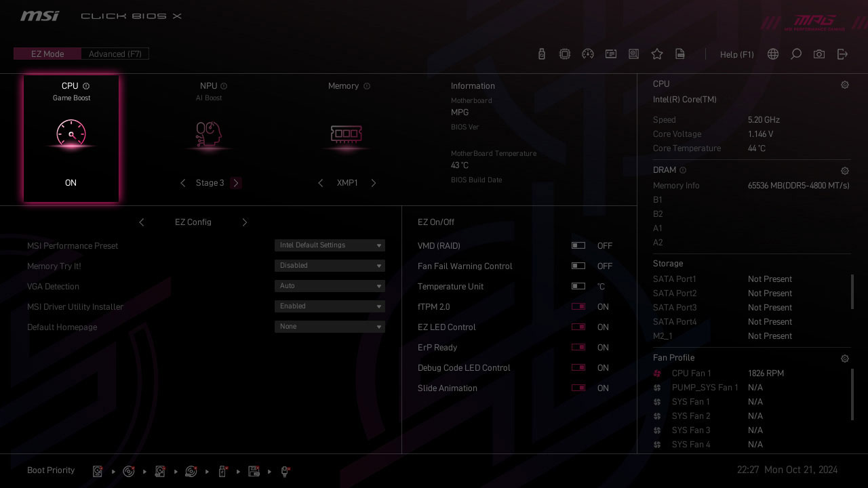868x488 pixels.
Task: Turn off the Slide Animation toggle
Action: (578, 388)
